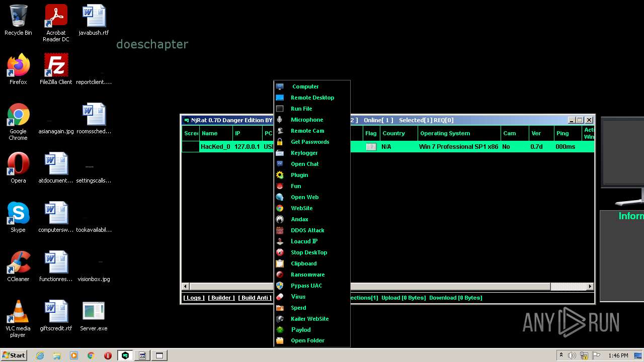The height and width of the screenshot is (362, 644).
Task: Open the CCleaner desktop shortcut
Action: pos(18,266)
